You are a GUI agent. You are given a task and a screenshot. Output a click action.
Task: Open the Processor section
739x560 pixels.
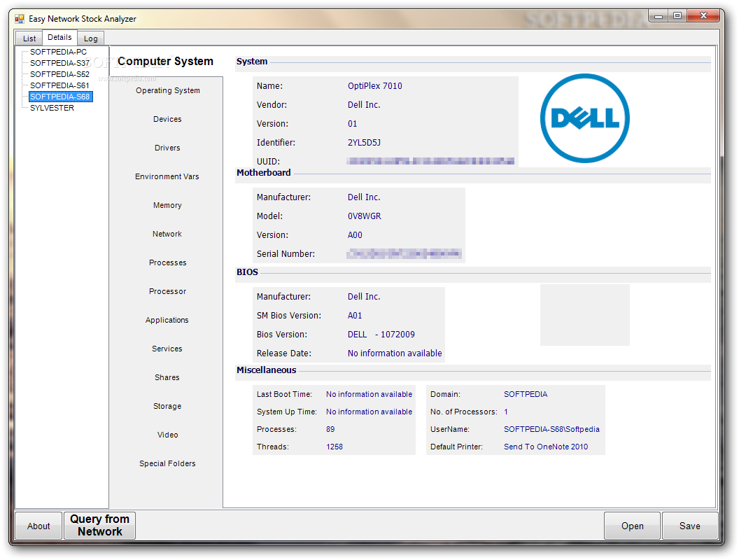[x=168, y=291]
